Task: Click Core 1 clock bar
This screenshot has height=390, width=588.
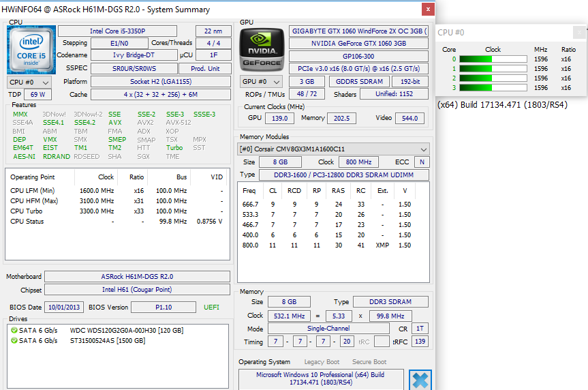Action: pyautogui.click(x=493, y=69)
